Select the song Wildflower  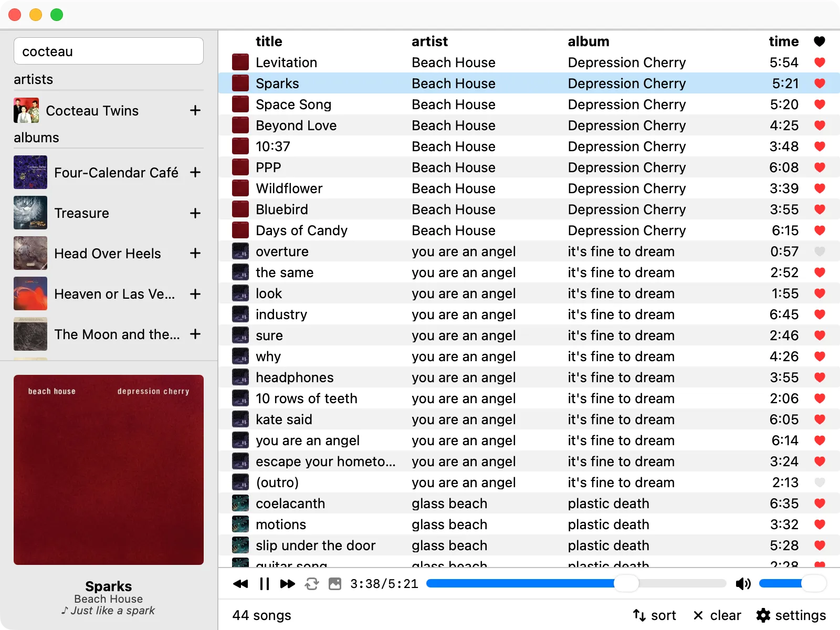tap(529, 188)
